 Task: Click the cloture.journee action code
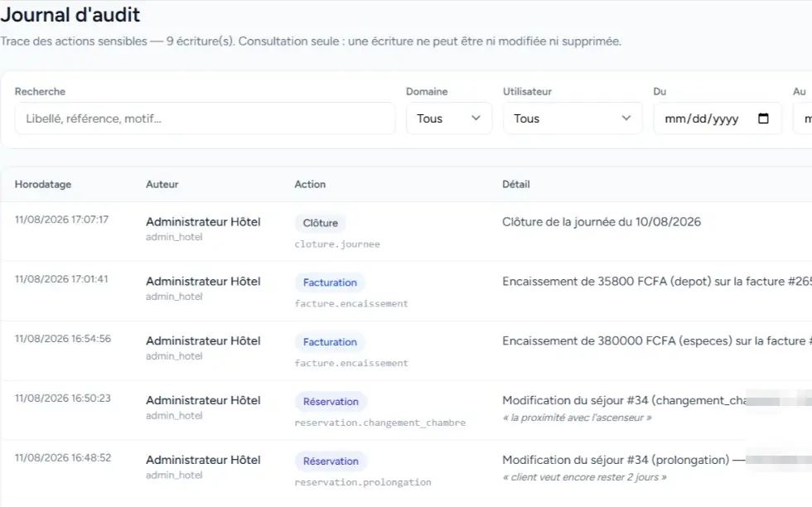[337, 244]
